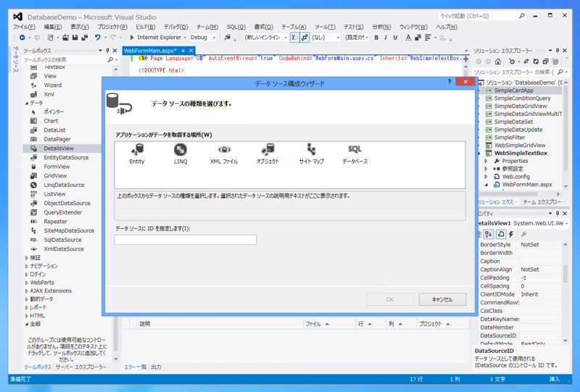Select the GridView toolbox item

[x=62, y=175]
